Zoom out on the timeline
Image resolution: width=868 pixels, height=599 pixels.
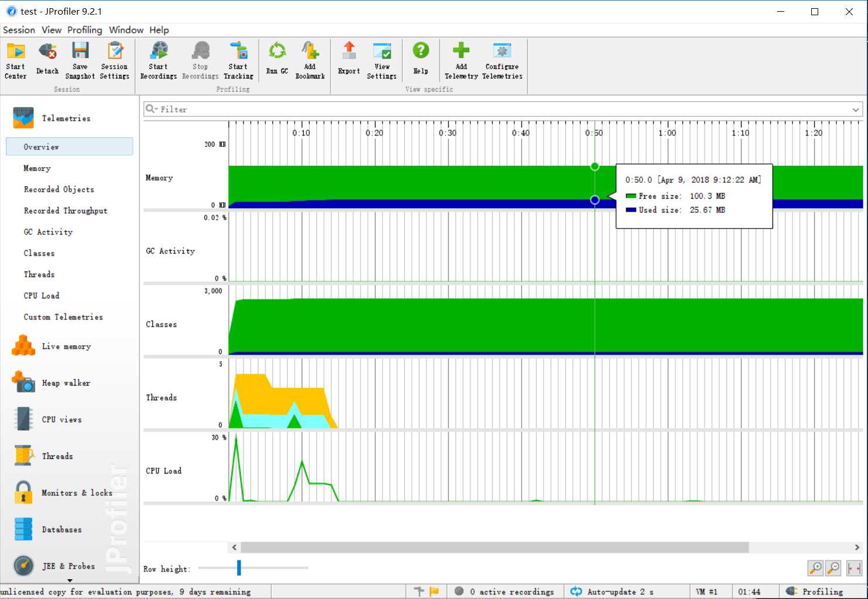pyautogui.click(x=833, y=568)
